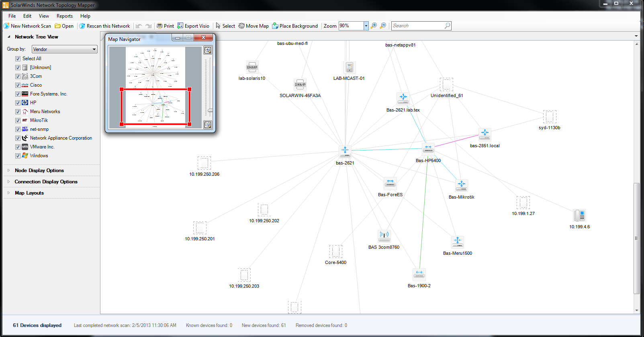Image resolution: width=644 pixels, height=337 pixels.
Task: Open the File menu
Action: [x=12, y=16]
